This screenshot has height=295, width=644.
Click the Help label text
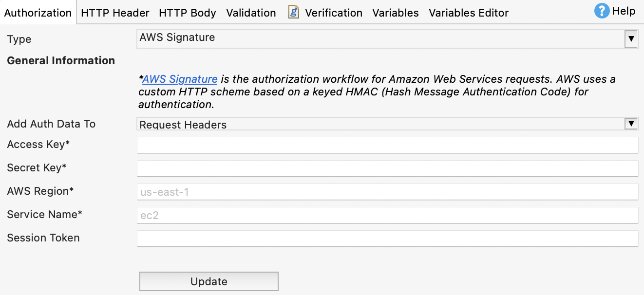pos(624,11)
